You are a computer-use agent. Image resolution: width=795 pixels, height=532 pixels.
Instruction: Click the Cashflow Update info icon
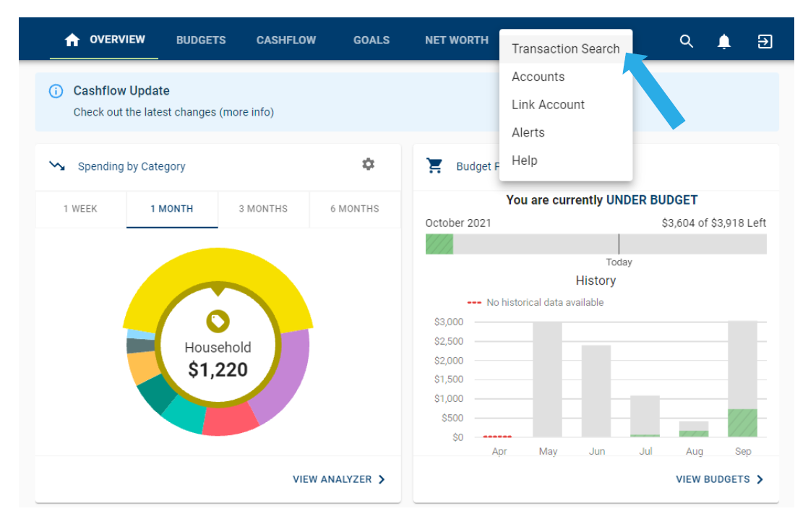coord(56,91)
